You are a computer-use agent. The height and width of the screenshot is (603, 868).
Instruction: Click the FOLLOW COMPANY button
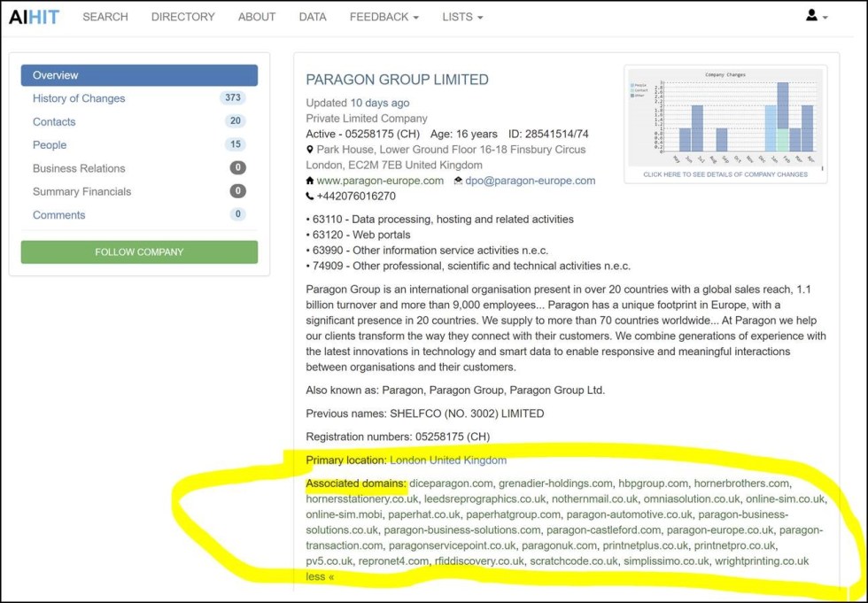click(x=140, y=251)
